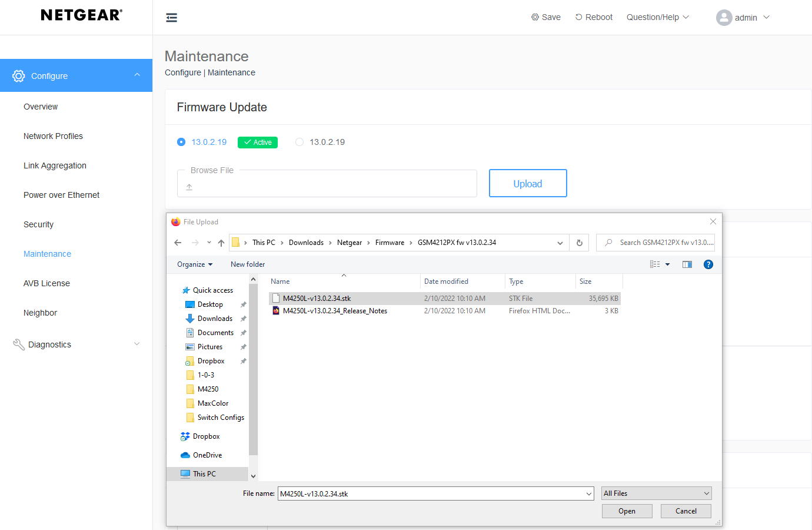The width and height of the screenshot is (812, 530).
Task: Click Open in the File Upload dialog
Action: (x=627, y=511)
